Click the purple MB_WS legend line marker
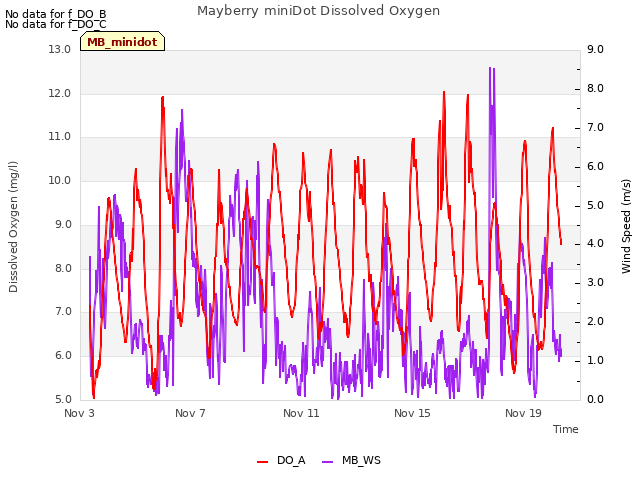Image resolution: width=640 pixels, height=480 pixels. click(x=328, y=462)
